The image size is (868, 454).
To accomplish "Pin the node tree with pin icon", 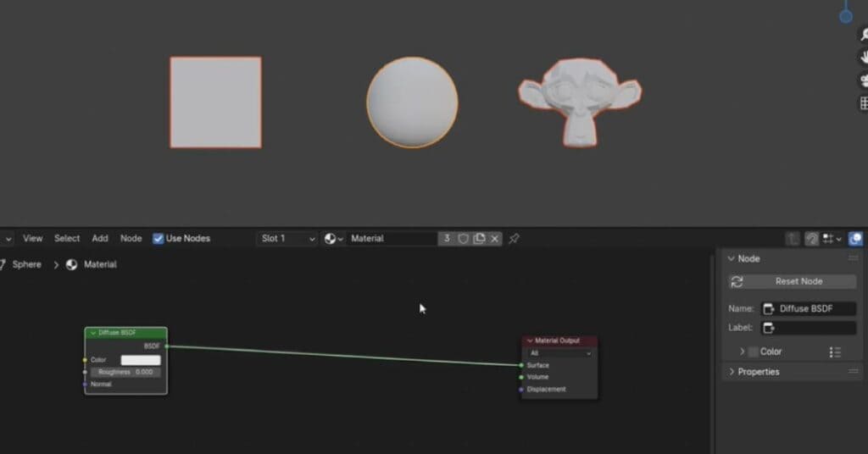I will click(x=514, y=239).
